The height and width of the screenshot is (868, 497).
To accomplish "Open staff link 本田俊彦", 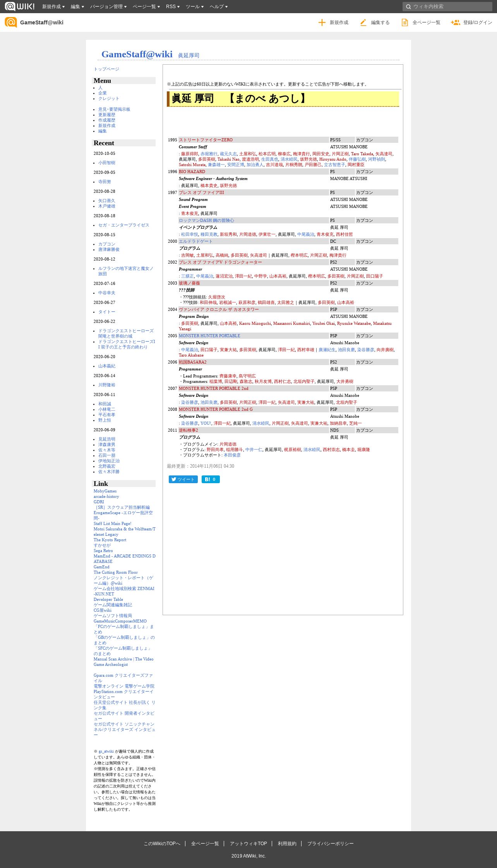I will tap(232, 455).
